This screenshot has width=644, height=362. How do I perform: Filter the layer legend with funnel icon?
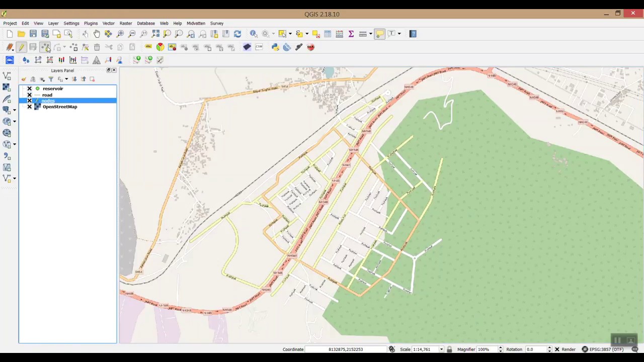tap(51, 79)
